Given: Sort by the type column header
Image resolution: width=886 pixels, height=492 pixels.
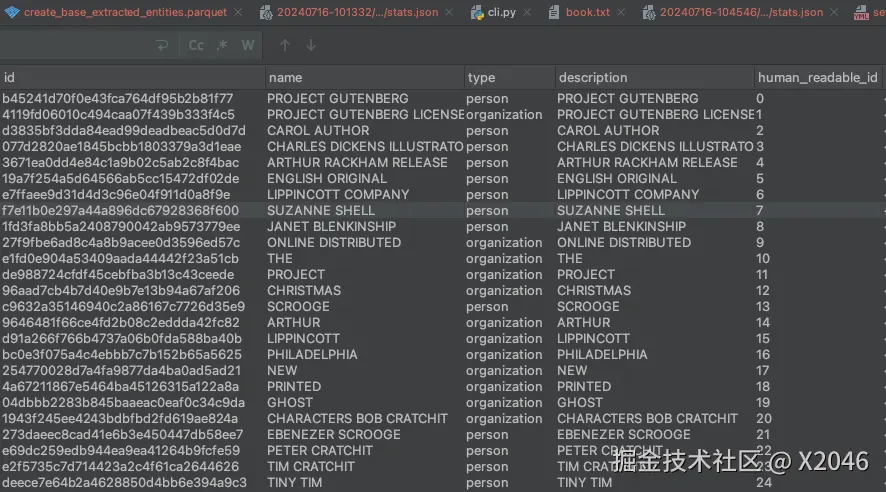Looking at the screenshot, I should [x=509, y=77].
